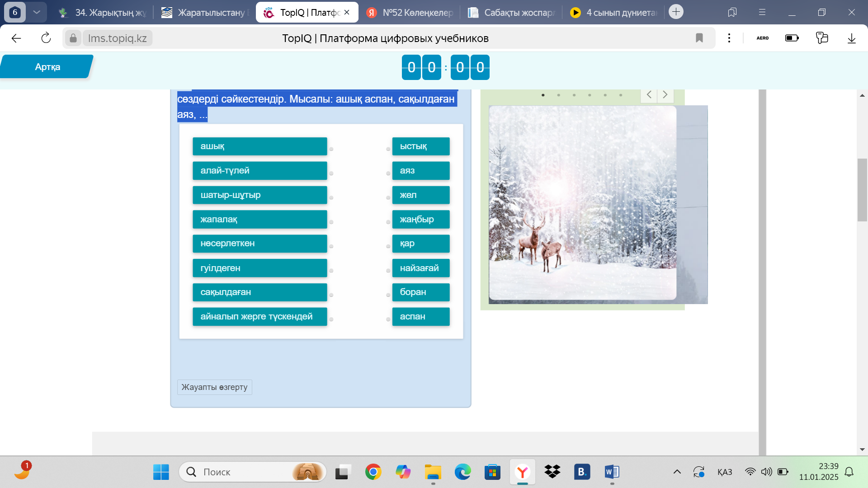Screen dimensions: 868x488
Task: Open the translate page icon
Action: point(821,38)
